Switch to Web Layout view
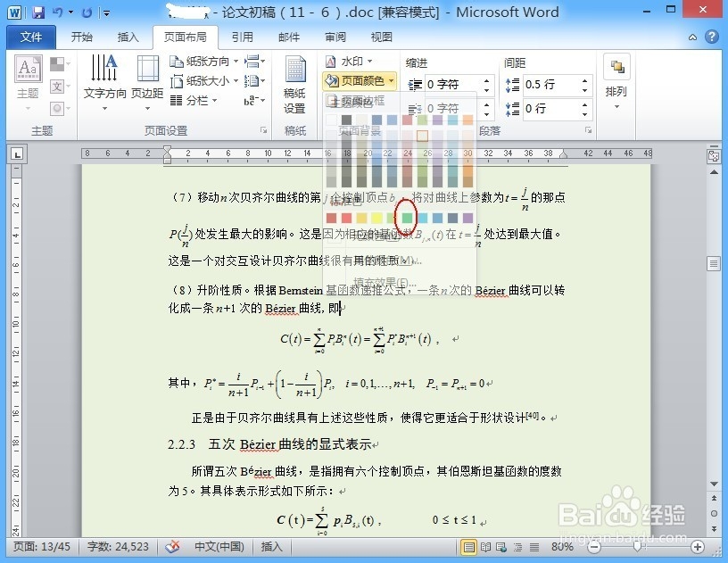 [501, 547]
